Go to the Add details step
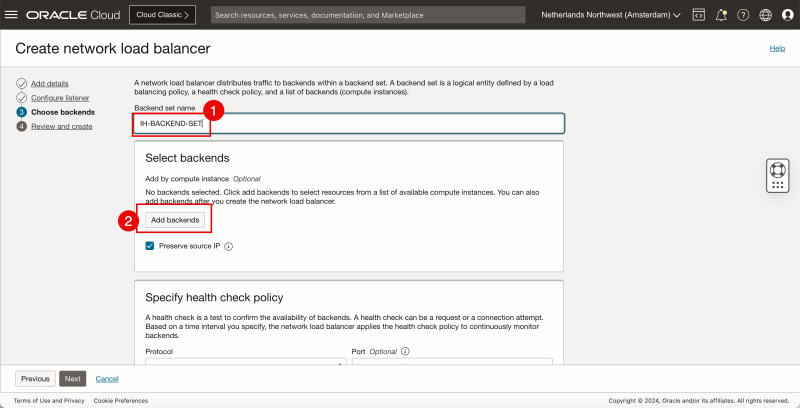This screenshot has height=408, width=800. click(x=50, y=83)
